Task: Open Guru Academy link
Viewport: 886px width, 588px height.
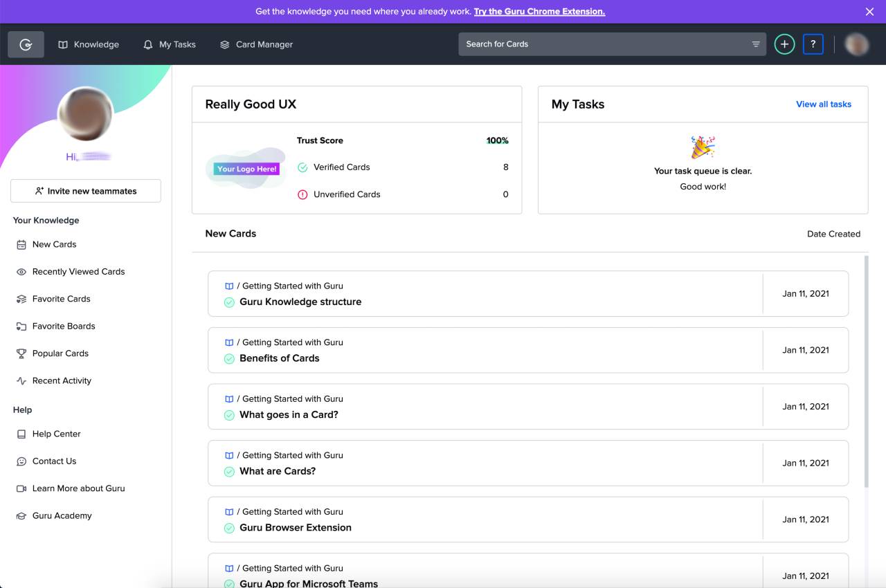Action: [x=54, y=515]
